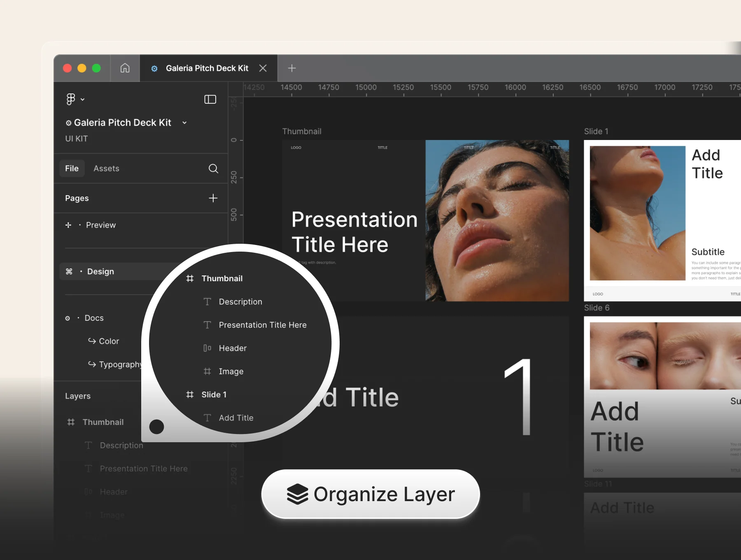
Task: Click the Home icon in tab bar
Action: point(125,68)
